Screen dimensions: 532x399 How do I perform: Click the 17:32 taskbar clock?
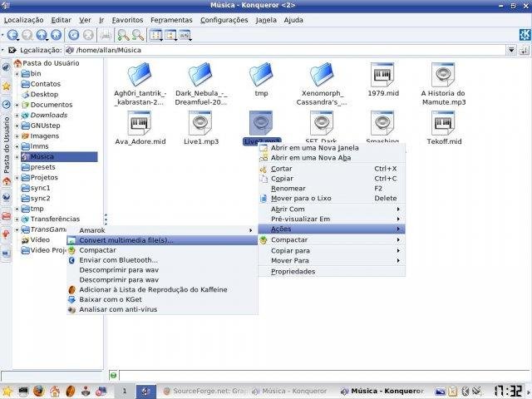[x=508, y=391]
